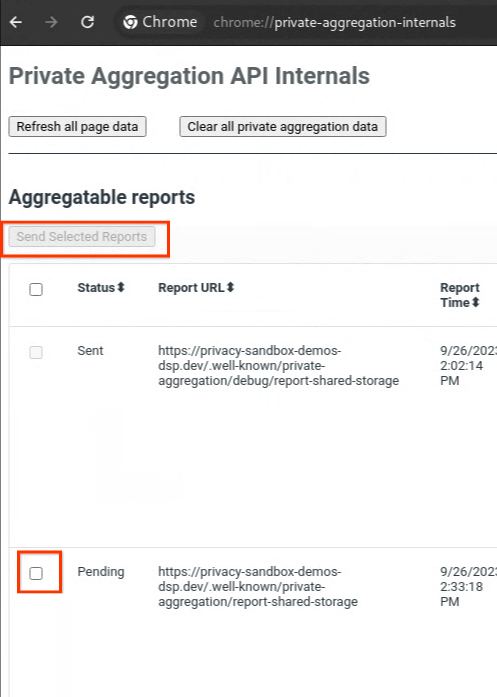This screenshot has height=697, width=497.
Task: Click the Pending status cell
Action: click(x=101, y=572)
